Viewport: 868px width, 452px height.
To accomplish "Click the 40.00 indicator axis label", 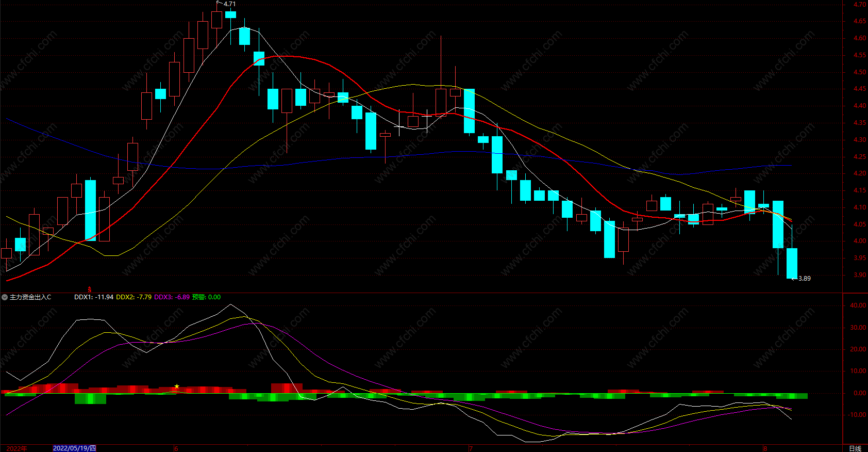I will pos(858,305).
